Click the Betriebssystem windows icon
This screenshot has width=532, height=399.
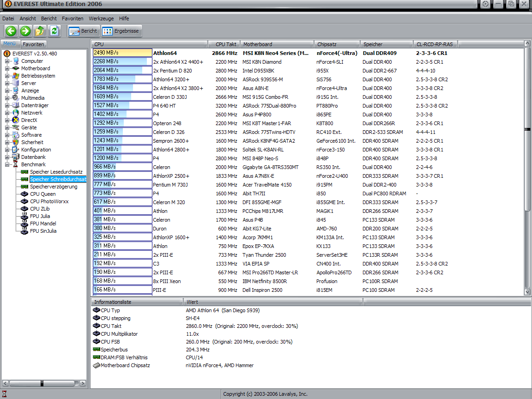(16, 76)
